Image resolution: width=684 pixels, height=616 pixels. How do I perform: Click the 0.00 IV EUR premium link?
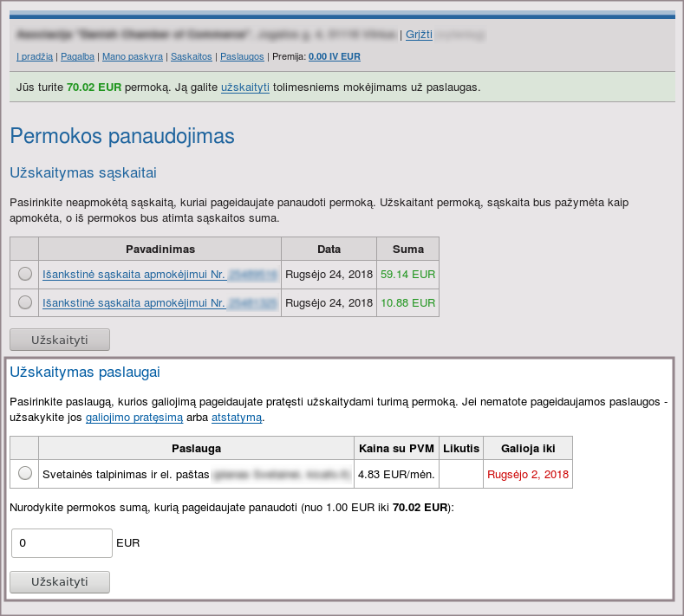[334, 56]
